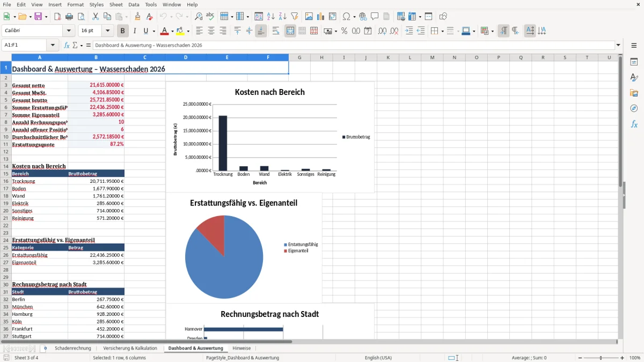Screen dimensions: 644x362
Task: Switch to the Schadenrechnung sheet tab
Action: (x=73, y=348)
